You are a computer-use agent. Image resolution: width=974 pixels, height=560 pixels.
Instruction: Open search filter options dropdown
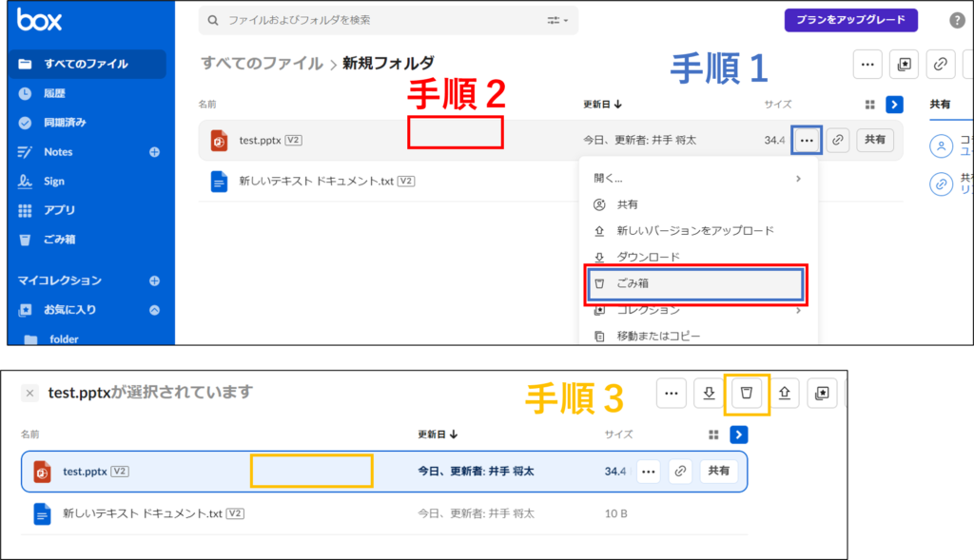click(557, 21)
